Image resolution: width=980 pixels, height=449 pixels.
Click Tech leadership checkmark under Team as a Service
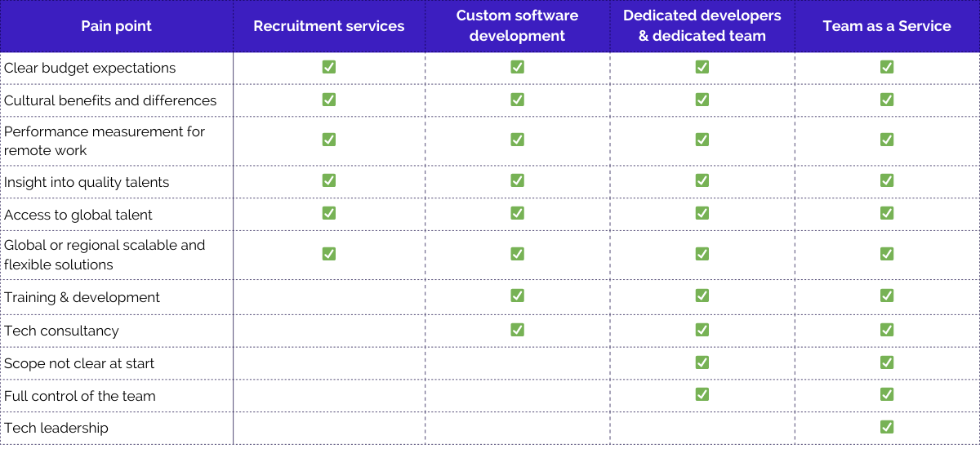click(x=887, y=427)
